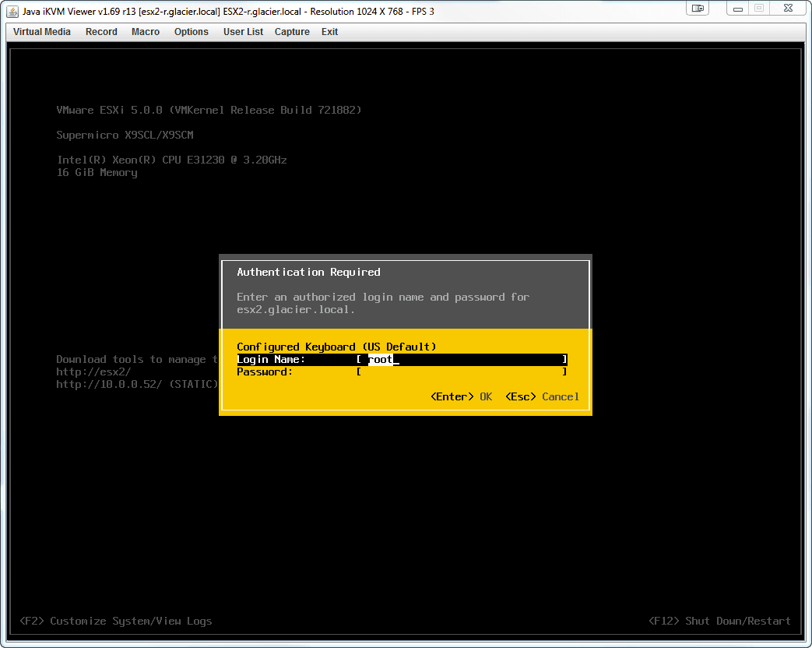
Task: Click the Login Name: label
Action: pyautogui.click(x=271, y=360)
